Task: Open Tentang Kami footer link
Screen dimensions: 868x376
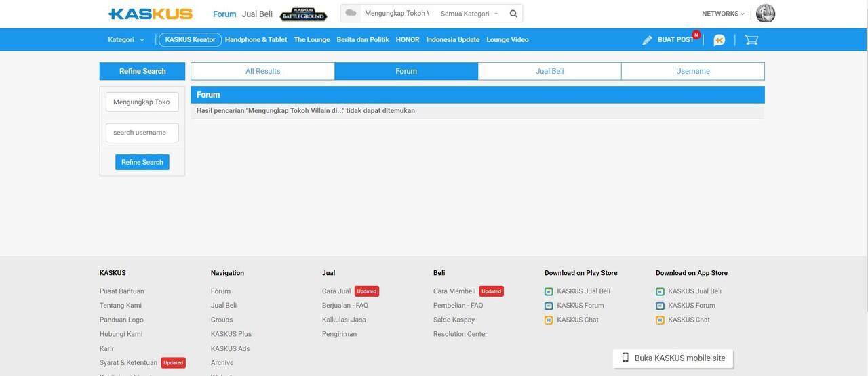Action: tap(121, 306)
